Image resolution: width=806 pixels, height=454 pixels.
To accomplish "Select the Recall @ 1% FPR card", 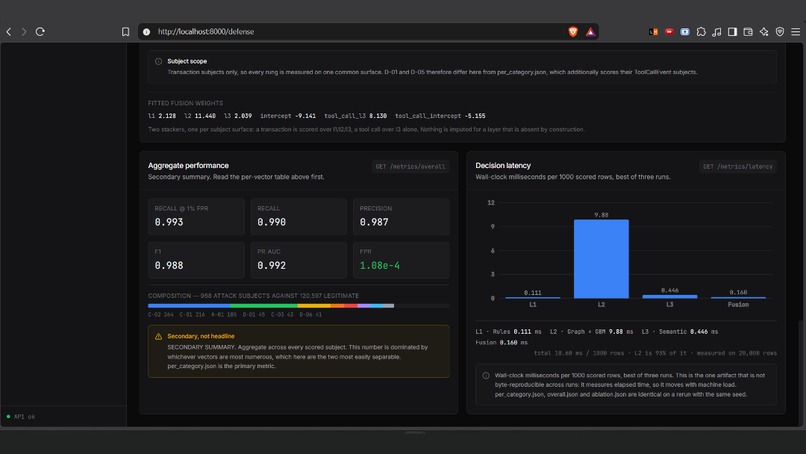I will [196, 216].
